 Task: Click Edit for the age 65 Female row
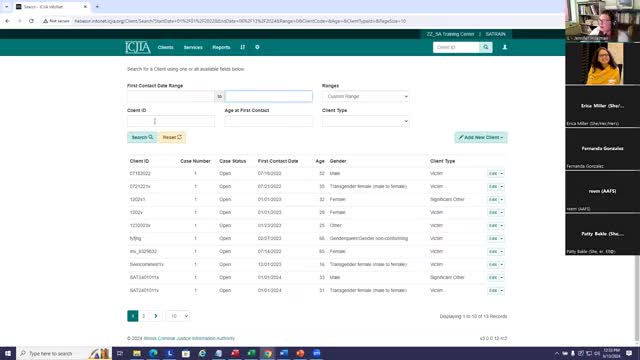[493, 251]
